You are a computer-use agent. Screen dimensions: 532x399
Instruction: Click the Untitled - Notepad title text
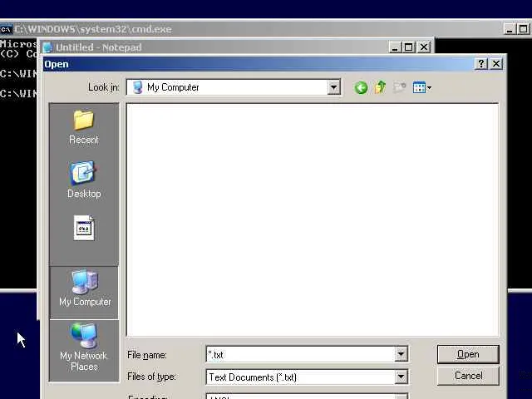tap(98, 47)
